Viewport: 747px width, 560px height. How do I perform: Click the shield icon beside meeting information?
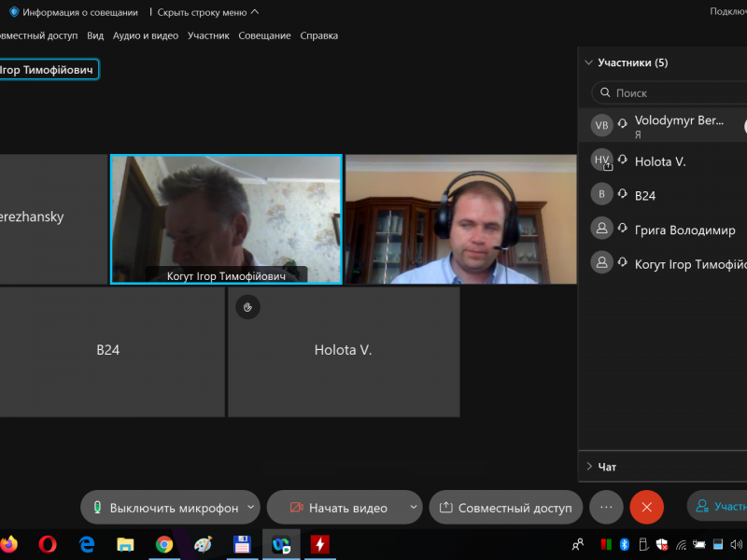(x=14, y=12)
